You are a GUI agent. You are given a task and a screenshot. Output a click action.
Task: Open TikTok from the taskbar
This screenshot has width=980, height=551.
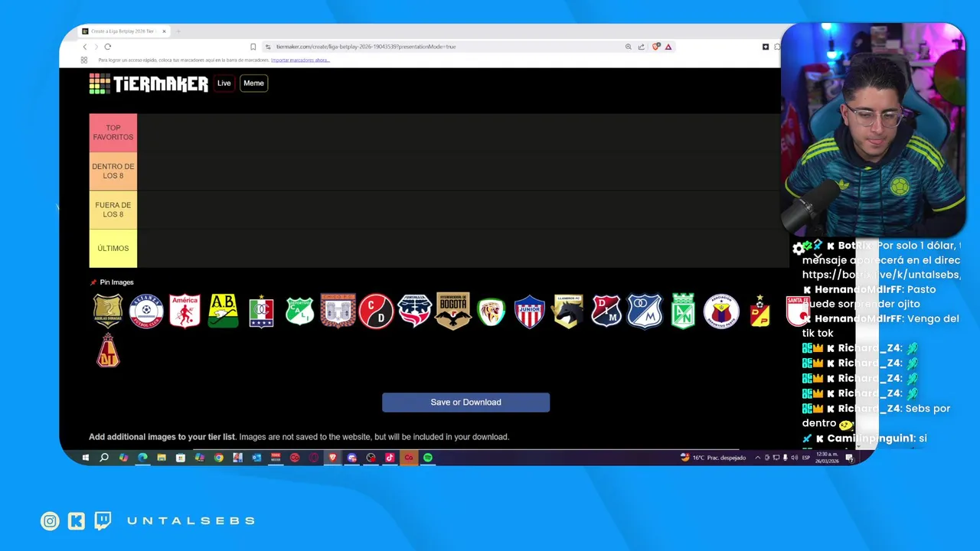(x=390, y=458)
